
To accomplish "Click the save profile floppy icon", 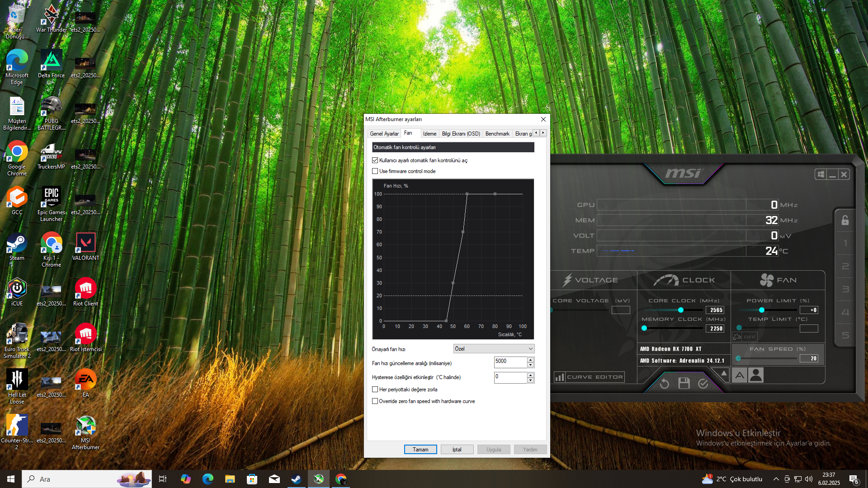I will pos(684,384).
